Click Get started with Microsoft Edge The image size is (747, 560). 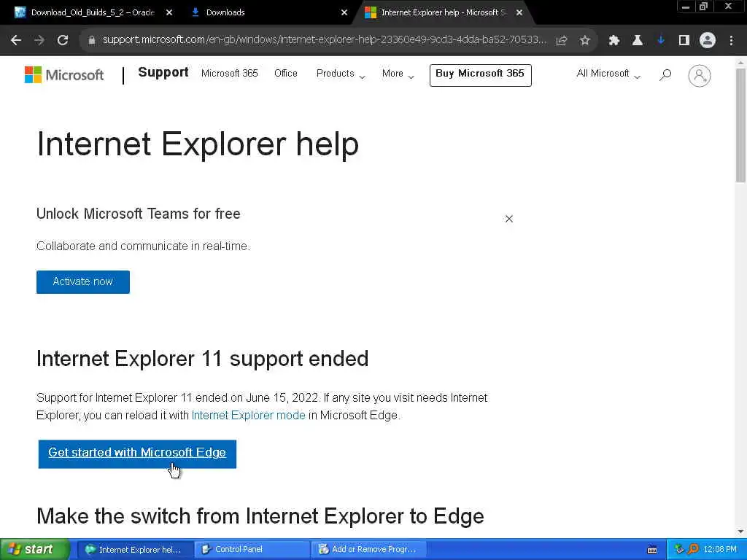tap(137, 454)
